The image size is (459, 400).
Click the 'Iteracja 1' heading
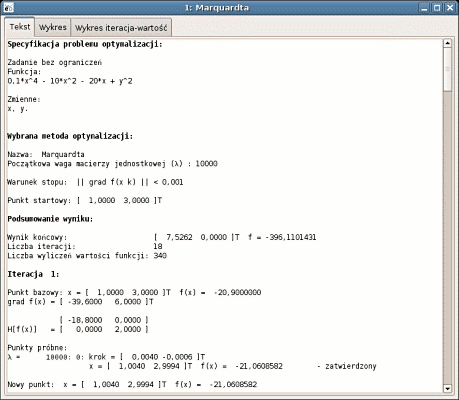[33, 274]
